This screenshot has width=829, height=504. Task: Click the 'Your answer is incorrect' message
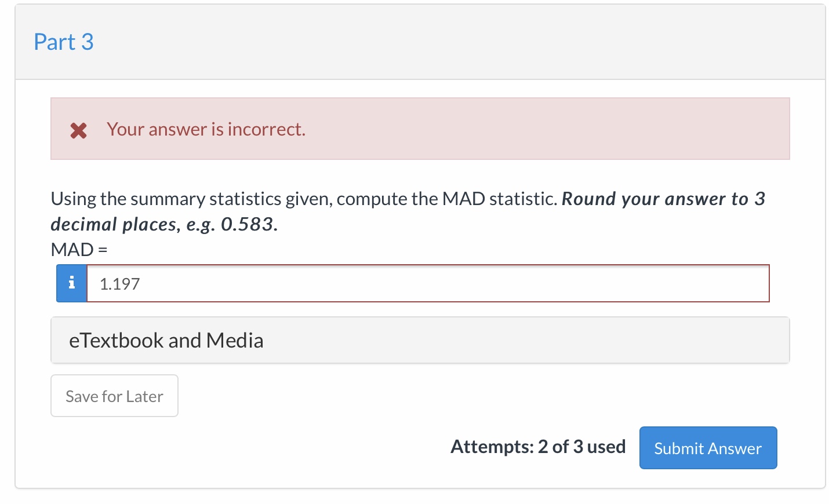click(x=206, y=129)
